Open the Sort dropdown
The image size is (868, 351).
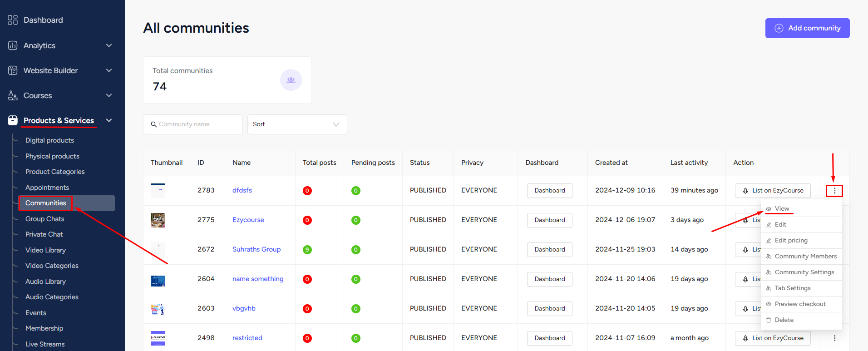coord(297,124)
